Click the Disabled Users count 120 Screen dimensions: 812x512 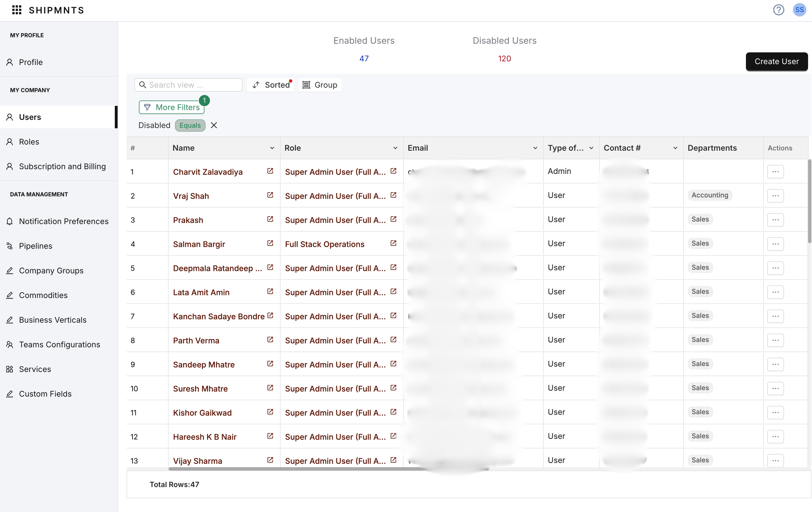(x=505, y=59)
